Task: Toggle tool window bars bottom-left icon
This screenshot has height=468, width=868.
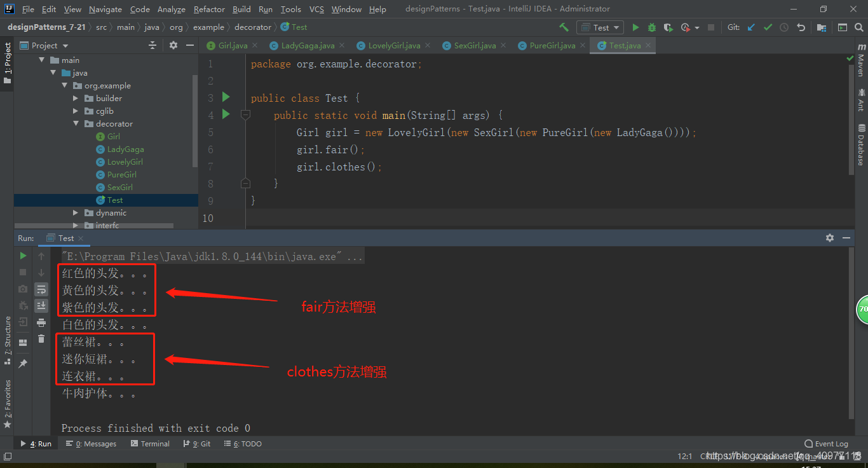Action: coord(8,457)
